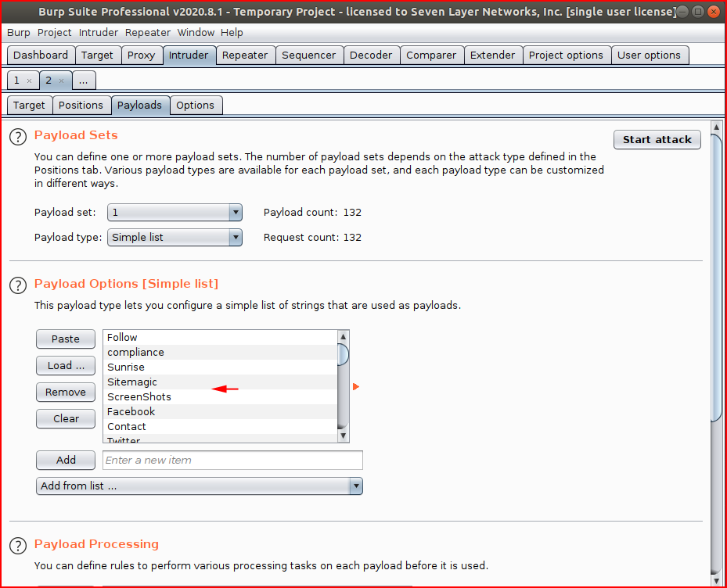Image resolution: width=727 pixels, height=588 pixels.
Task: Open the Payload type dropdown
Action: pos(175,237)
